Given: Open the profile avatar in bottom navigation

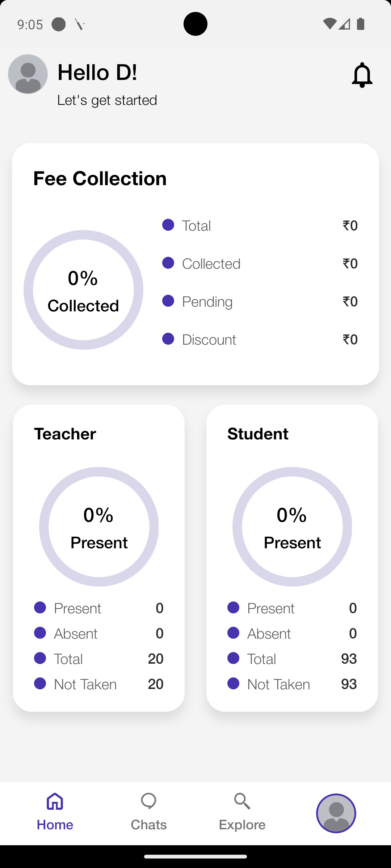Looking at the screenshot, I should 336,813.
